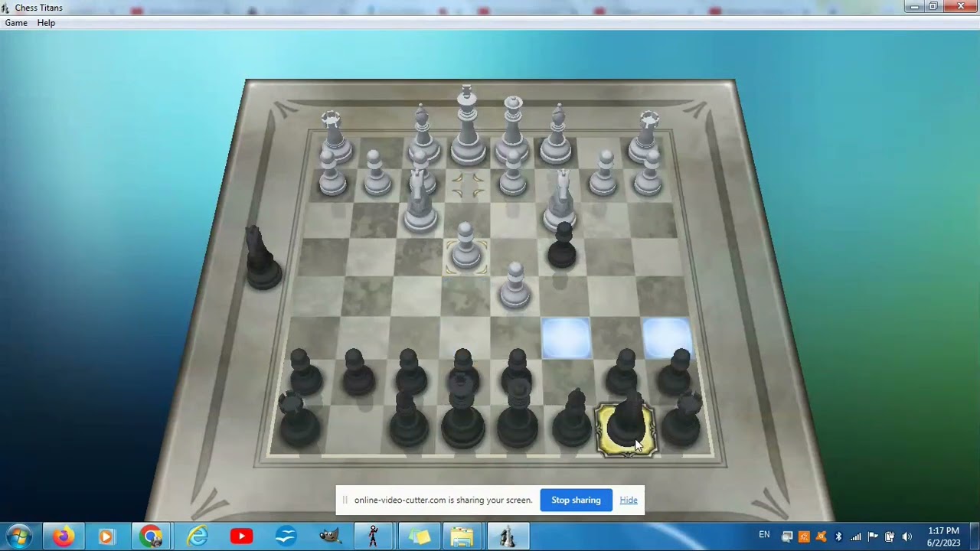Open GIMP from the taskbar
The width and height of the screenshot is (980, 551).
[x=330, y=536]
